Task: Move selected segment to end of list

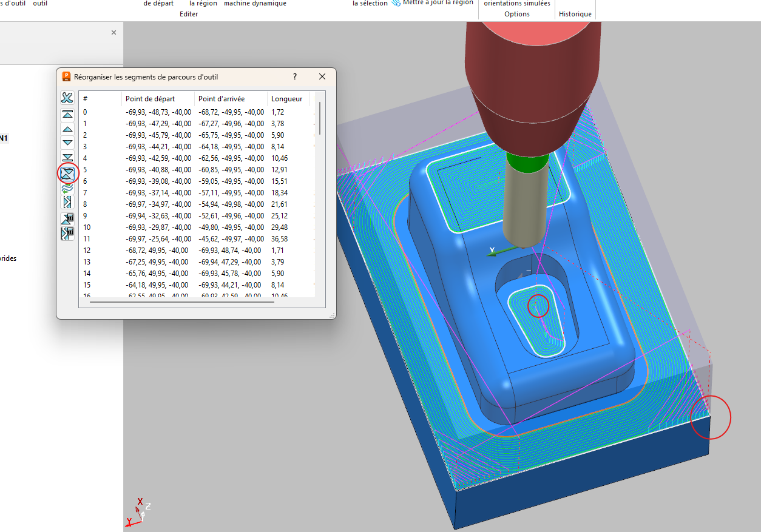Action: tap(67, 158)
